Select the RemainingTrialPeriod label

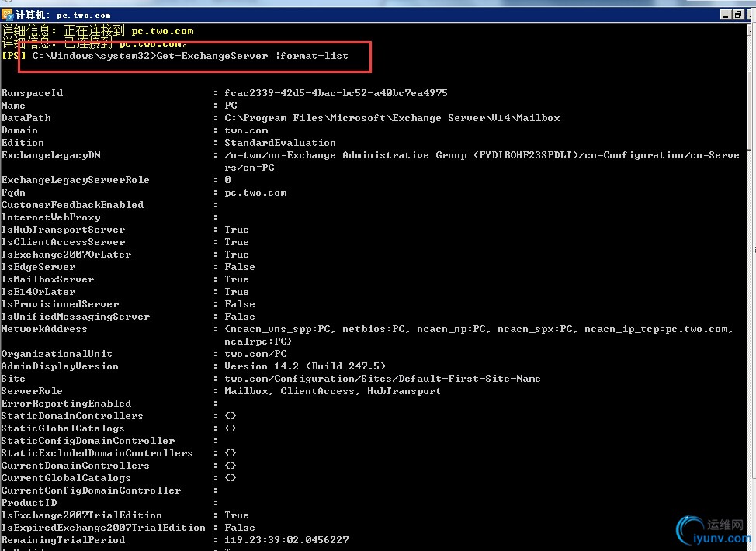(x=63, y=540)
